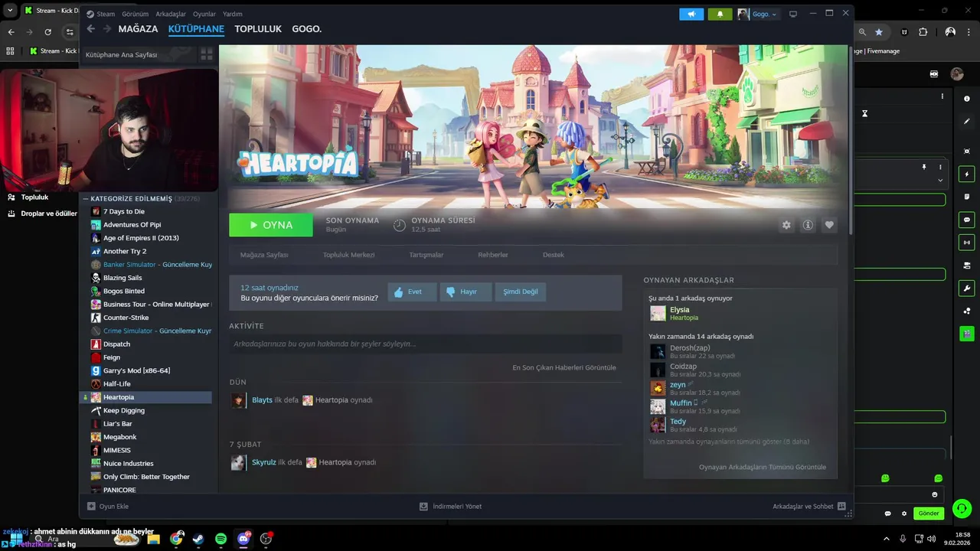980x551 pixels.
Task: Show all recently playing friends (8 daha)
Action: (x=729, y=442)
